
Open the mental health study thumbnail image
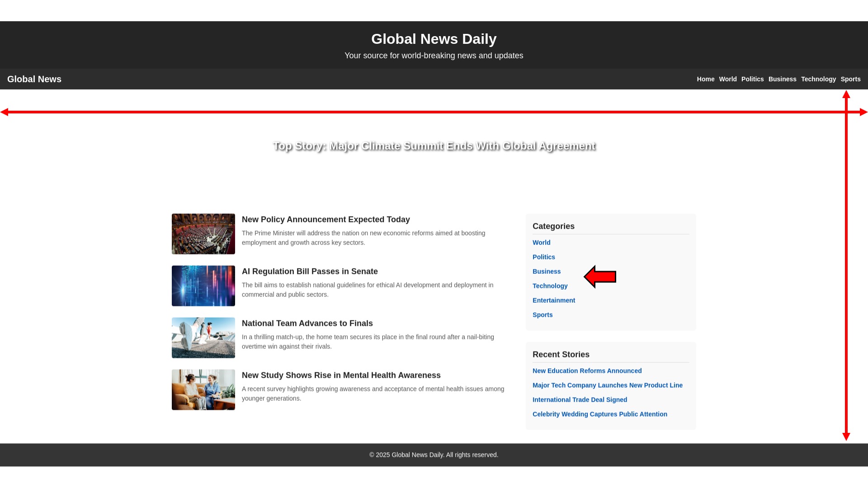tap(203, 390)
